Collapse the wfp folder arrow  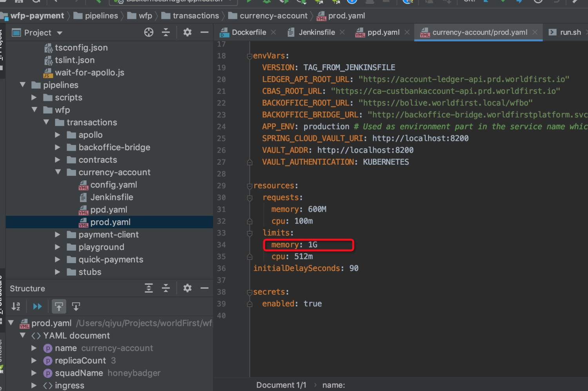34,110
